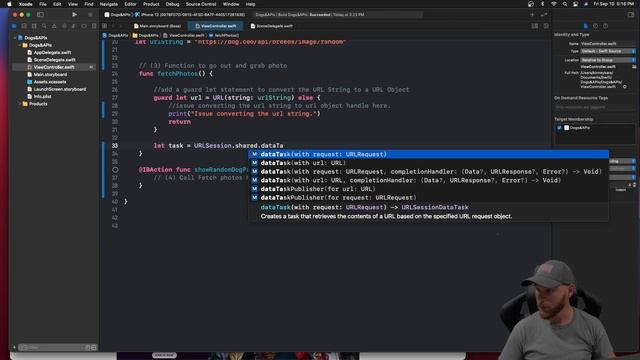Open the Debug navigator
Image resolution: width=640 pixels, height=360 pixels.
(x=74, y=26)
